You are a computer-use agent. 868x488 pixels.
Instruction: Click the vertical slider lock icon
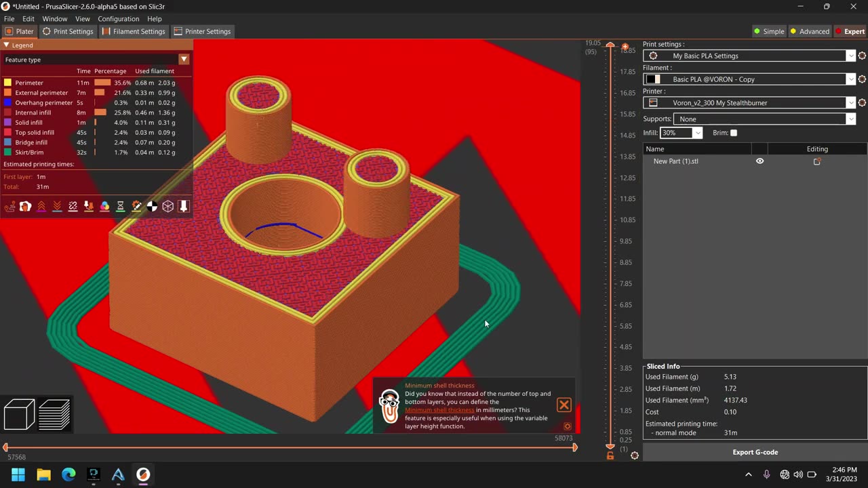coord(610,455)
